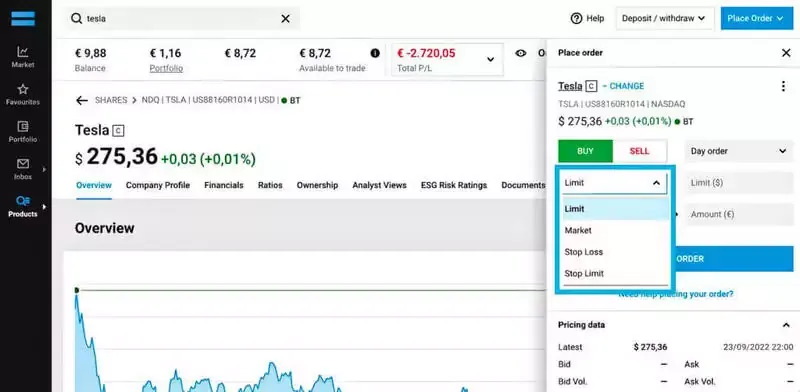Select Limit from the order type list
800x392 pixels.
[616, 209]
